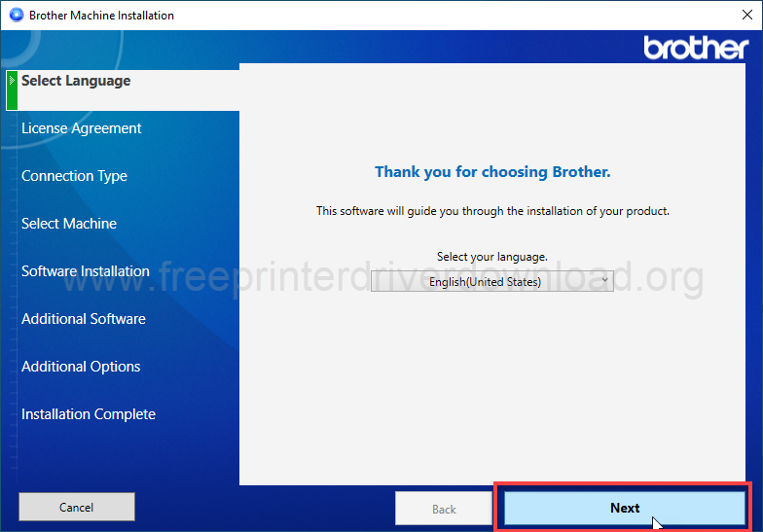763x532 pixels.
Task: Click the Cancel button
Action: 77,507
